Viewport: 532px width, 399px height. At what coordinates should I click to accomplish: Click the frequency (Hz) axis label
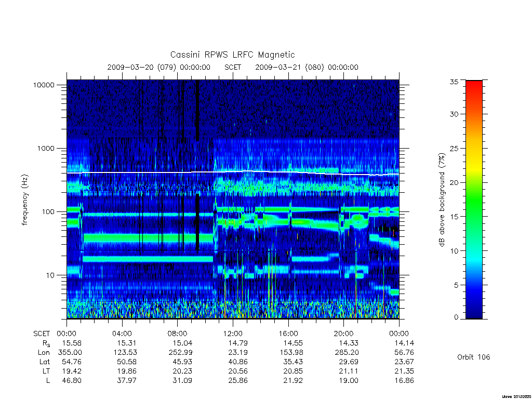point(25,200)
